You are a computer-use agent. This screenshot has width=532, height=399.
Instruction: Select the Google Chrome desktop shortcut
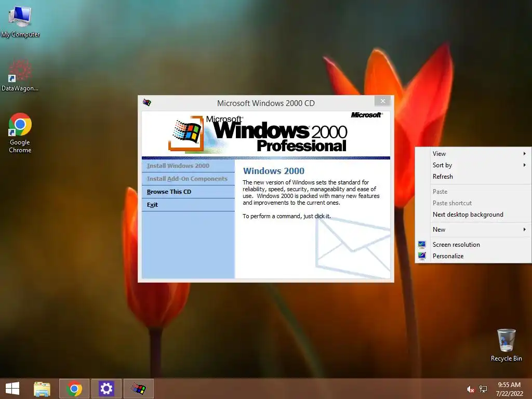point(20,133)
